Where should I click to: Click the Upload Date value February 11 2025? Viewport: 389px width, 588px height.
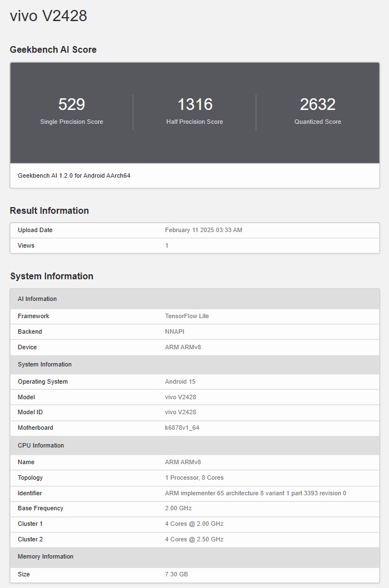[203, 230]
